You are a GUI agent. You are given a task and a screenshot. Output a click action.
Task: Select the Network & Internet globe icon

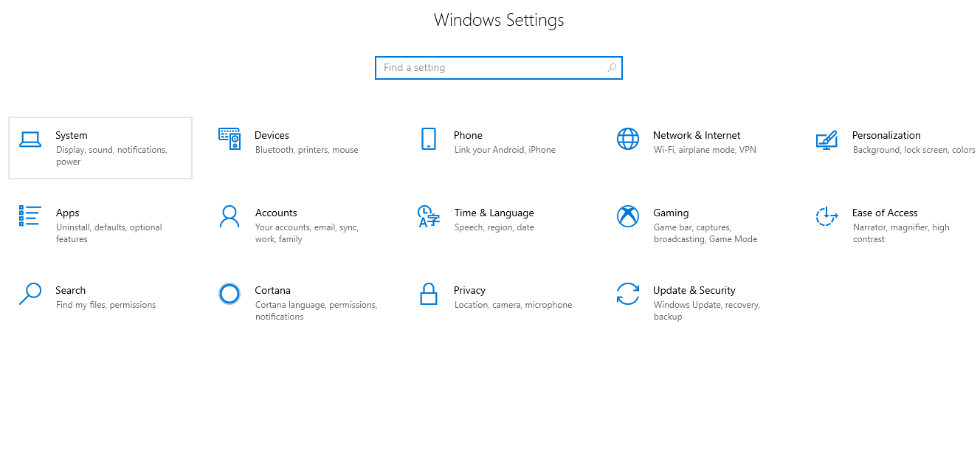[x=628, y=139]
